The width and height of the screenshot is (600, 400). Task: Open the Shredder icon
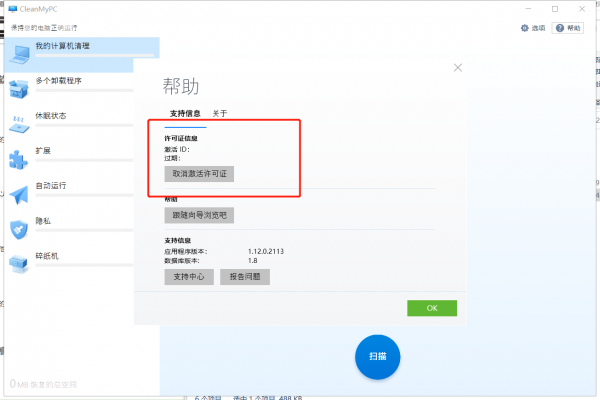coord(18,264)
